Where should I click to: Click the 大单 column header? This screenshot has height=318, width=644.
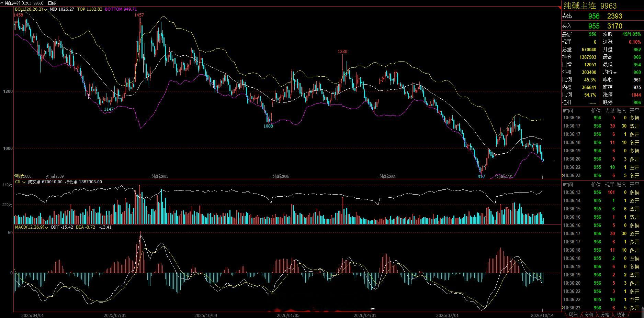(x=610, y=111)
